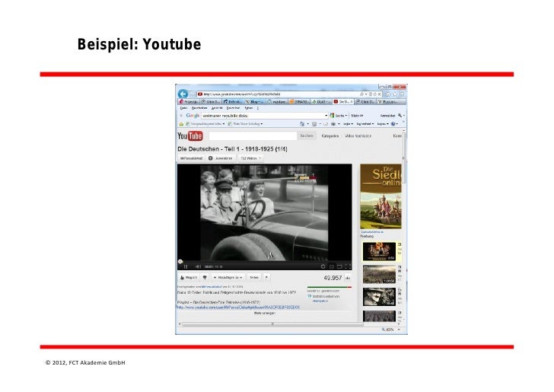Open the 'Favoriten' menu
This screenshot has width=554, height=392.
point(233,108)
